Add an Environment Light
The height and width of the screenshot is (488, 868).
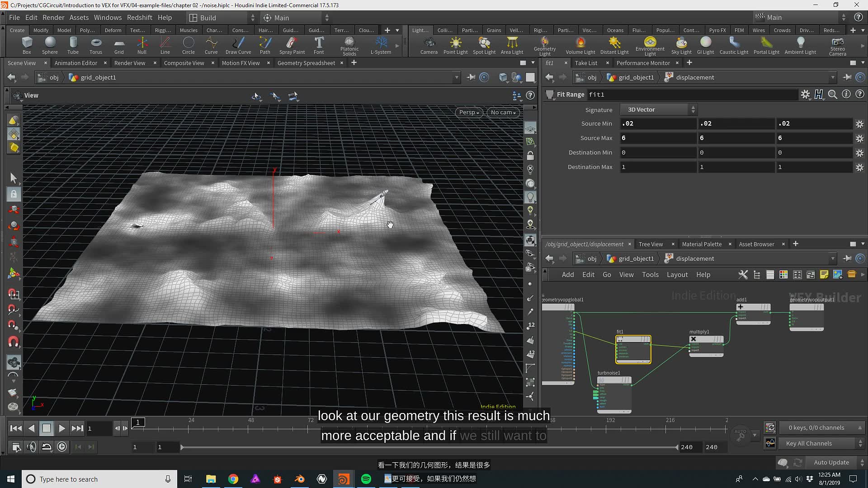click(x=650, y=47)
